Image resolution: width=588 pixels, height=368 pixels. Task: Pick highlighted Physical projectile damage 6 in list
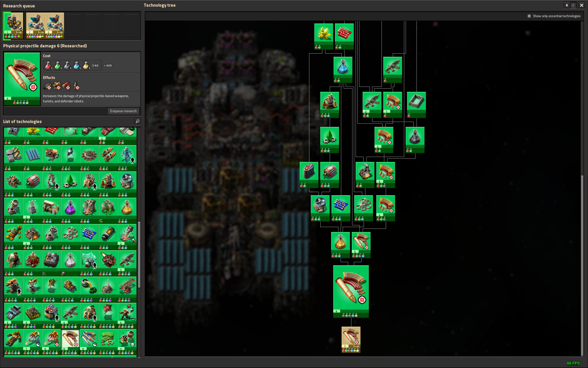click(70, 341)
